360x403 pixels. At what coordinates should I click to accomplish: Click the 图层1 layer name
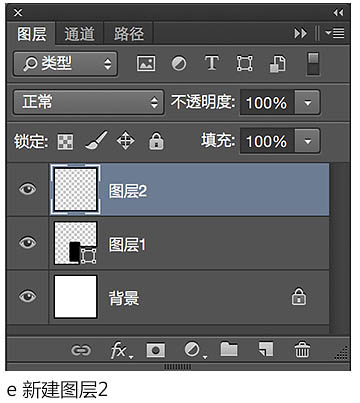[127, 245]
